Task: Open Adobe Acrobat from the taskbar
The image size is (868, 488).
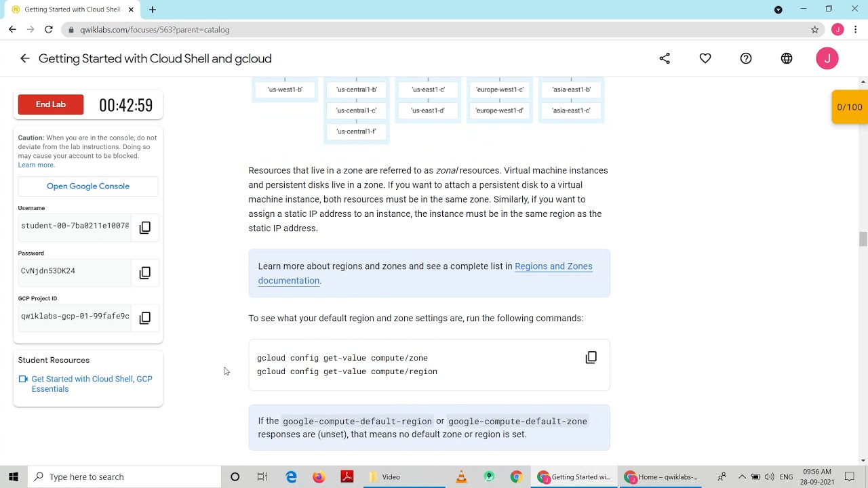Action: click(x=347, y=476)
